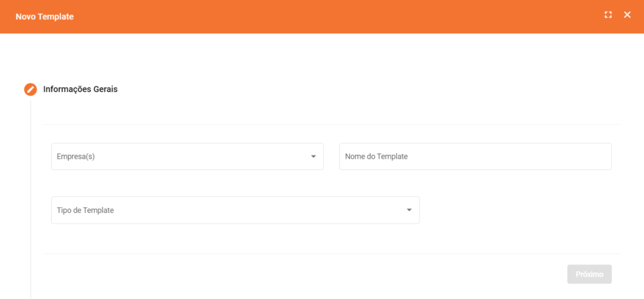Click the Tipo de Template arrow icon

pos(409,210)
